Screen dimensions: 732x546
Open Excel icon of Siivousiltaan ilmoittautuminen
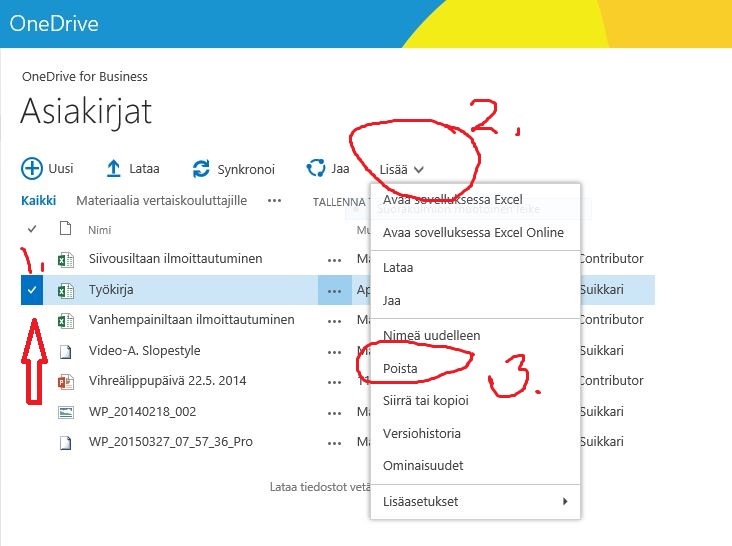[66, 260]
